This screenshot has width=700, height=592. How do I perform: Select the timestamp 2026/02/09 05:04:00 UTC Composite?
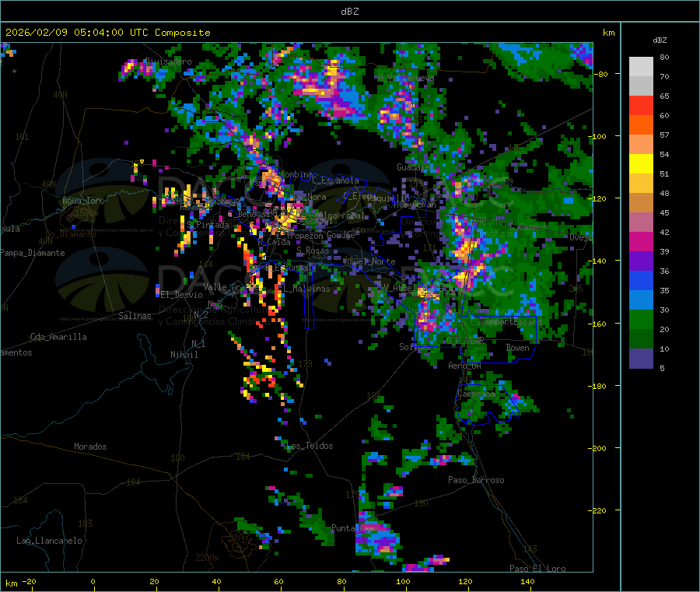pyautogui.click(x=107, y=33)
